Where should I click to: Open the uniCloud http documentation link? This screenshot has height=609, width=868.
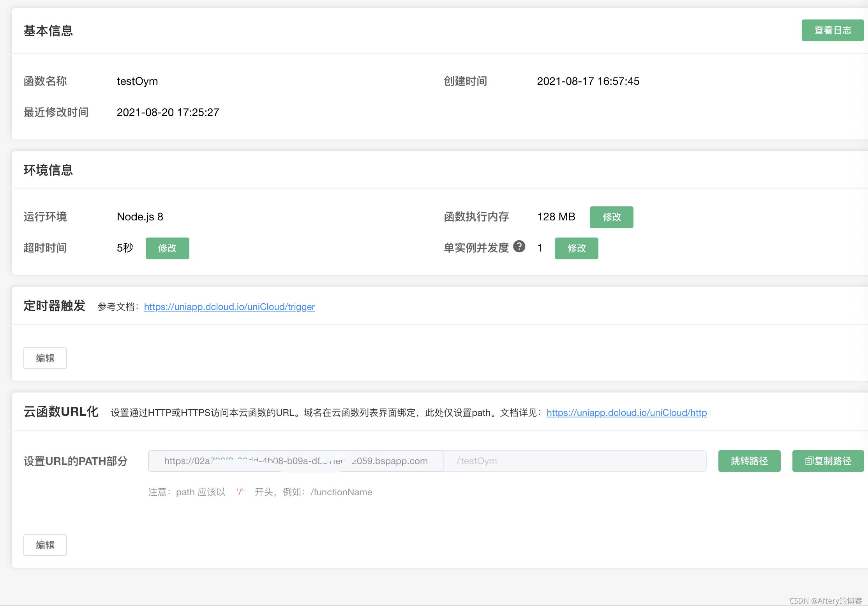[626, 413]
